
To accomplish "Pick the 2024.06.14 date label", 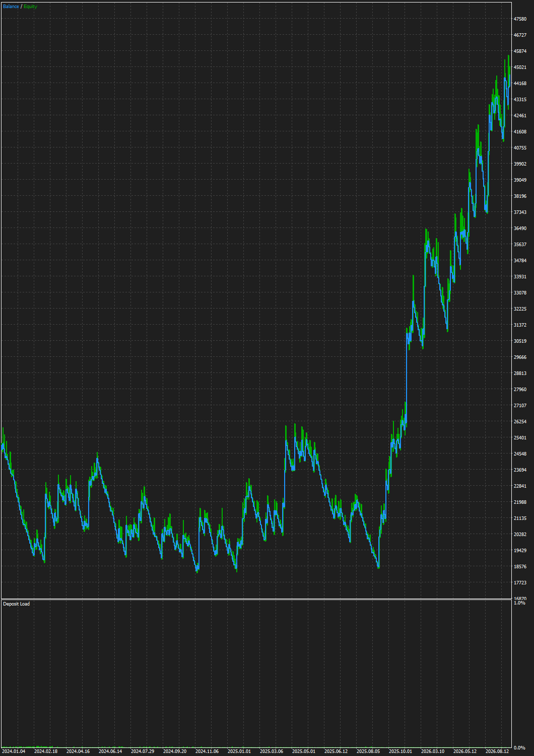I will (x=110, y=751).
